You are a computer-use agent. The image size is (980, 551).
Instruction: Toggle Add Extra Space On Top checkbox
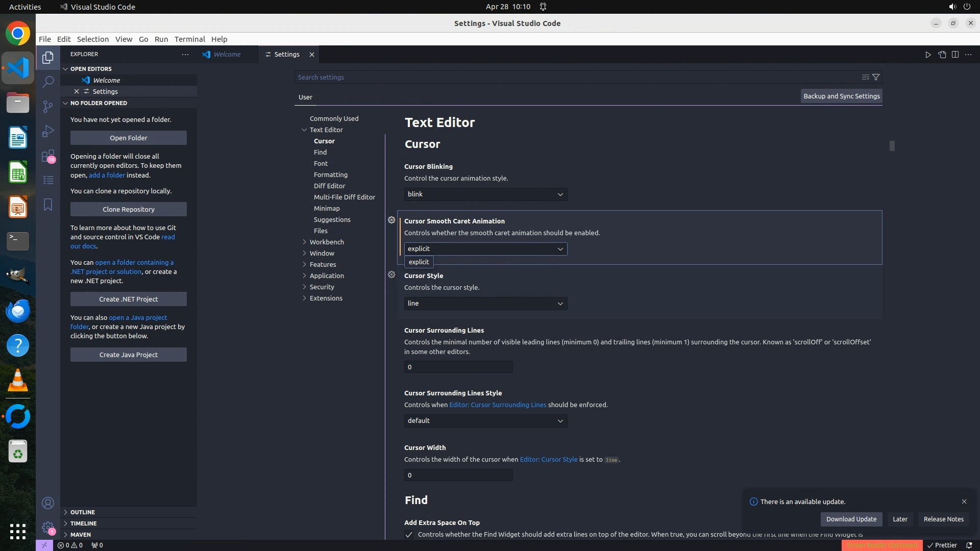[409, 535]
